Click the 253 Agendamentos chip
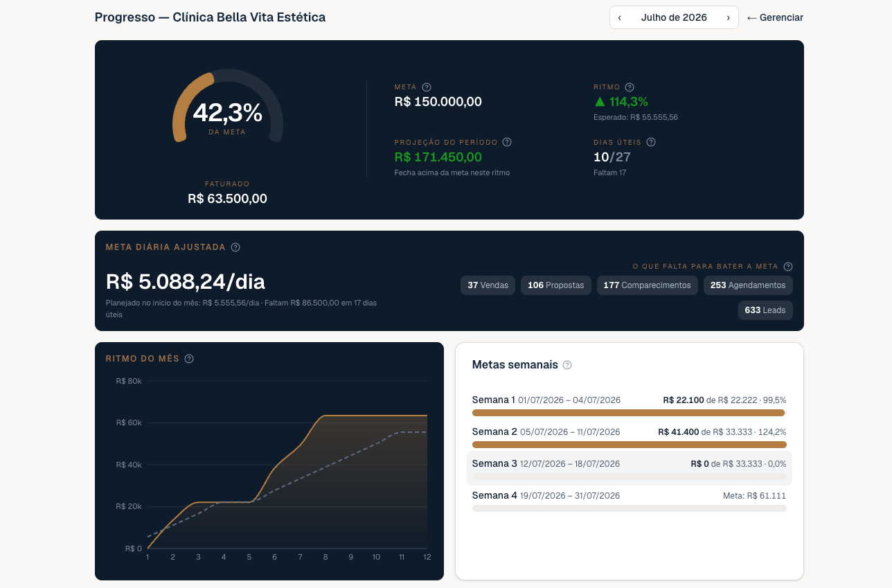The width and height of the screenshot is (892, 588). 748,285
